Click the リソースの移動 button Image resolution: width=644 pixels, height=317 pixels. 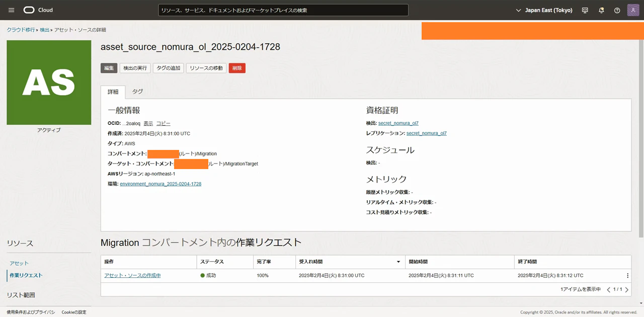coord(206,68)
